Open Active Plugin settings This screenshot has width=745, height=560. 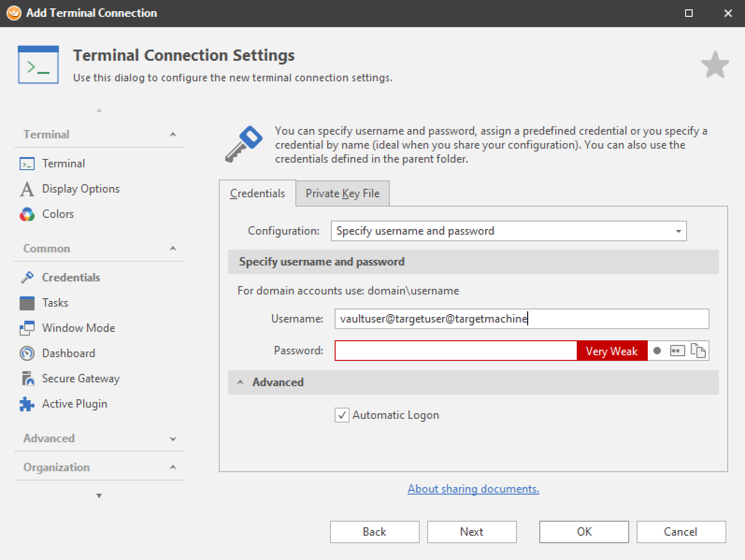click(74, 404)
